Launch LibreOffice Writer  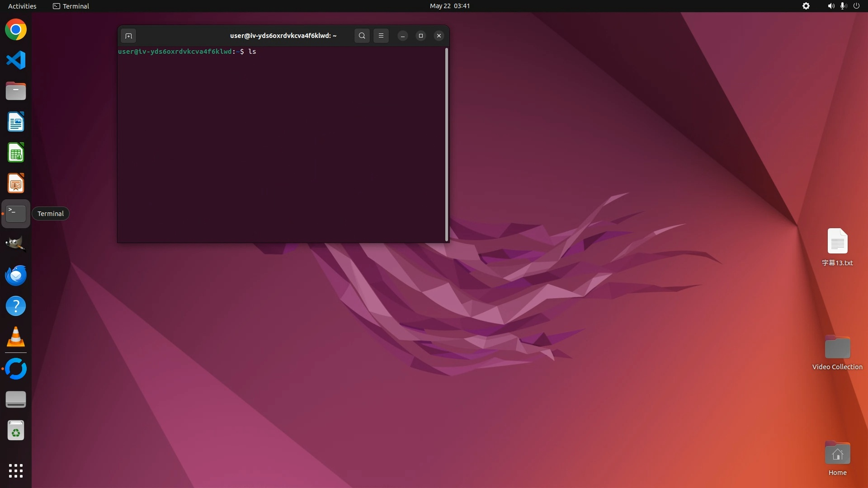point(16,122)
